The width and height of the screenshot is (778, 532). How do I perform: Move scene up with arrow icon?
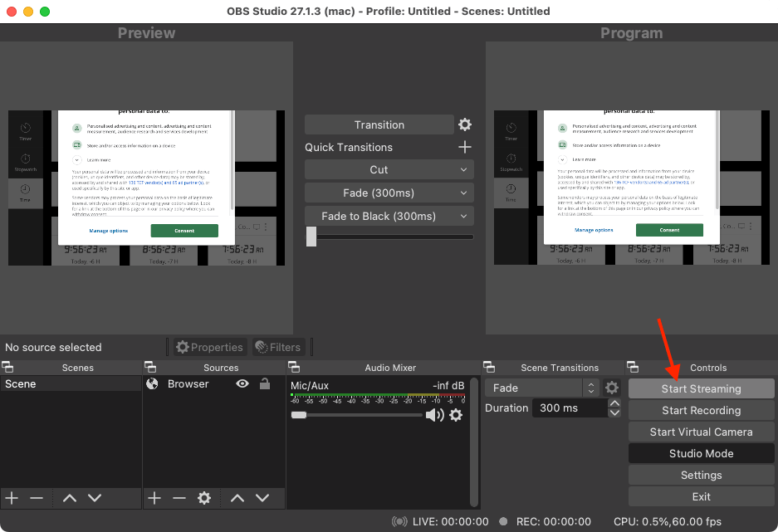pyautogui.click(x=70, y=498)
